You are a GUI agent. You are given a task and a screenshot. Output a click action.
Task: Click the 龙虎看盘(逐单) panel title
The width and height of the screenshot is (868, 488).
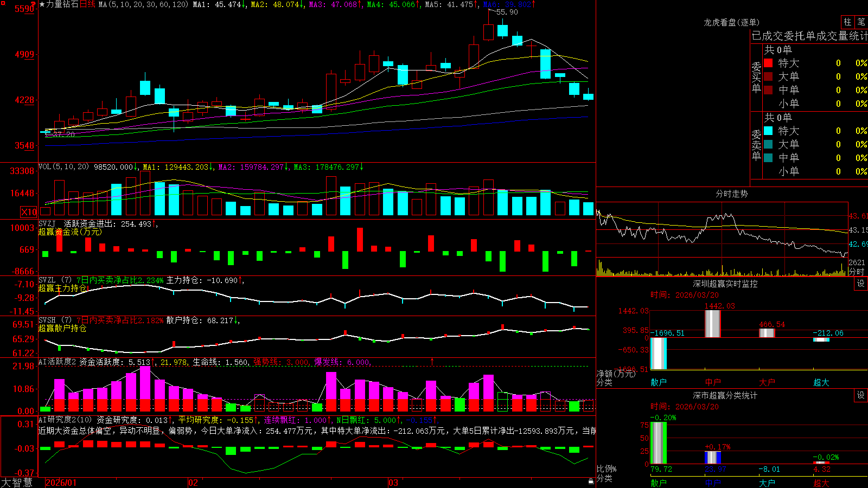click(731, 22)
